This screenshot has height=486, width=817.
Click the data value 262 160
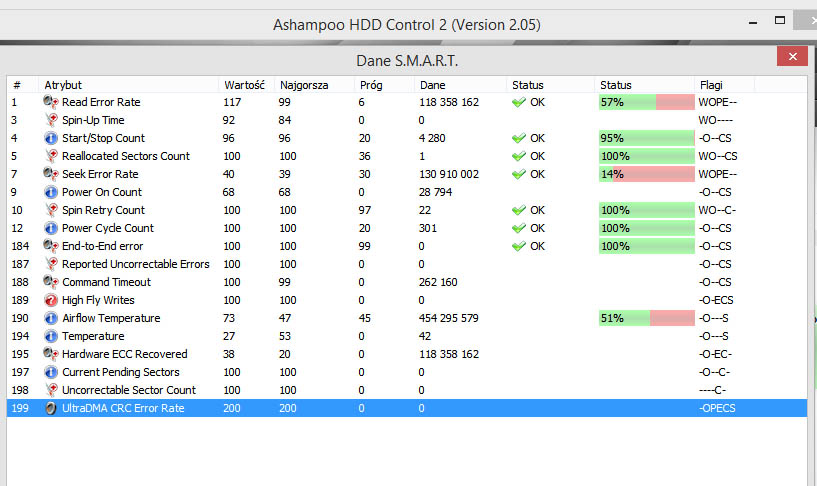[x=438, y=282]
